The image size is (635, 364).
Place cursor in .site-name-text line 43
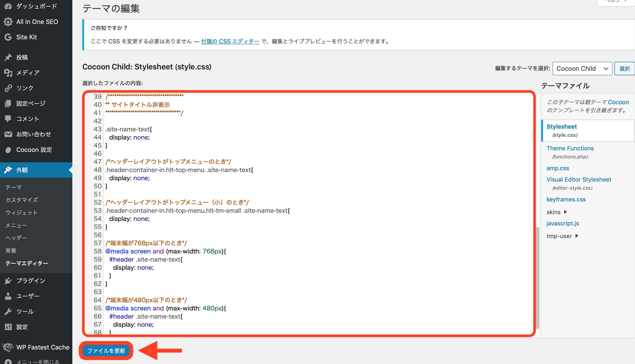128,129
